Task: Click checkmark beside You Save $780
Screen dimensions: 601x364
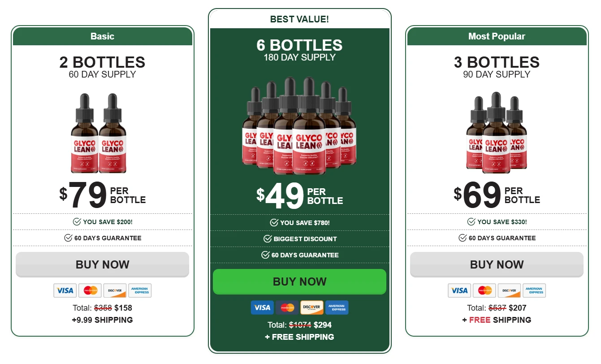Action: click(274, 223)
